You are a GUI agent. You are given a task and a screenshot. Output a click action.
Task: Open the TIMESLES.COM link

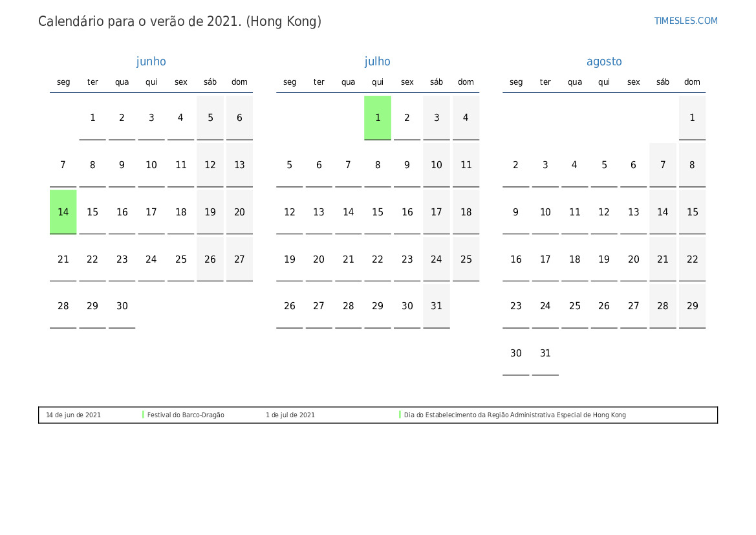point(686,21)
